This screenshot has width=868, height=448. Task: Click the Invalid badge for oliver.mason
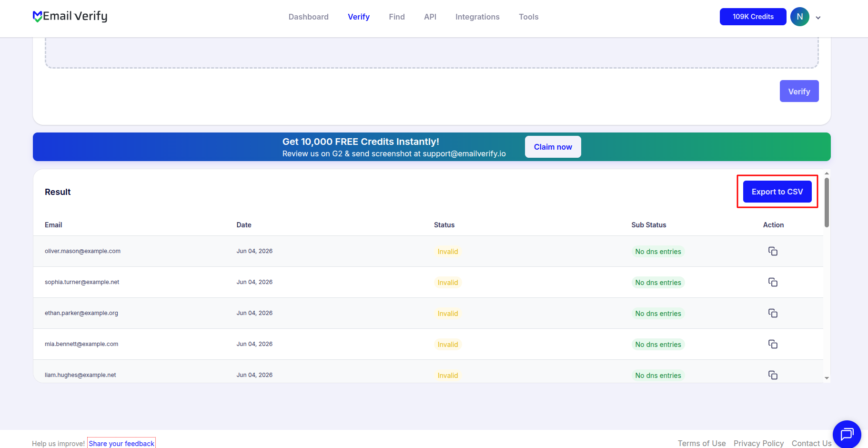pos(448,252)
